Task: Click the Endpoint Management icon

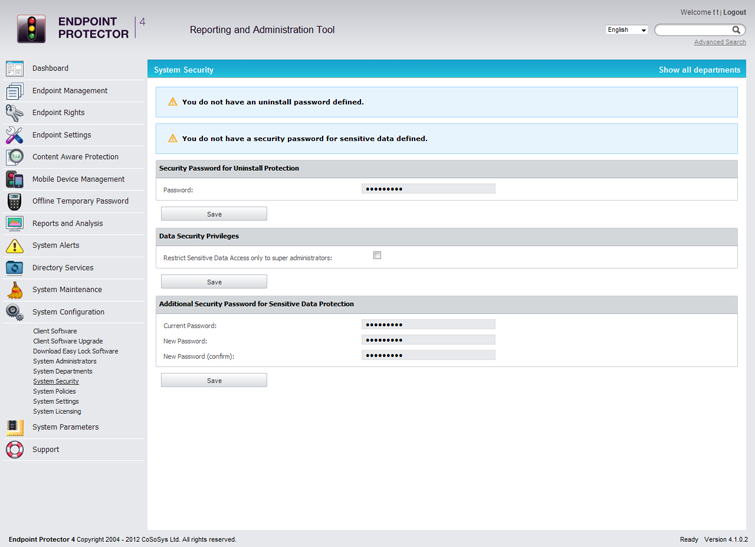Action: click(14, 91)
